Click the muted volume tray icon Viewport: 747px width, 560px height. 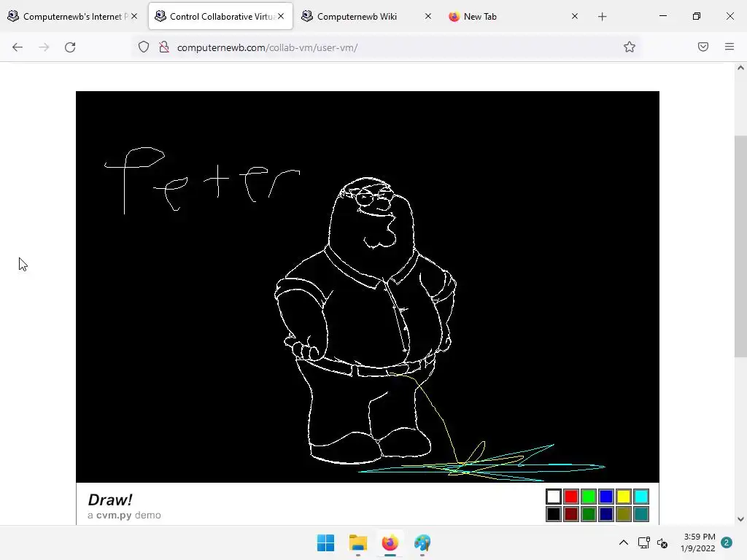[x=662, y=542]
